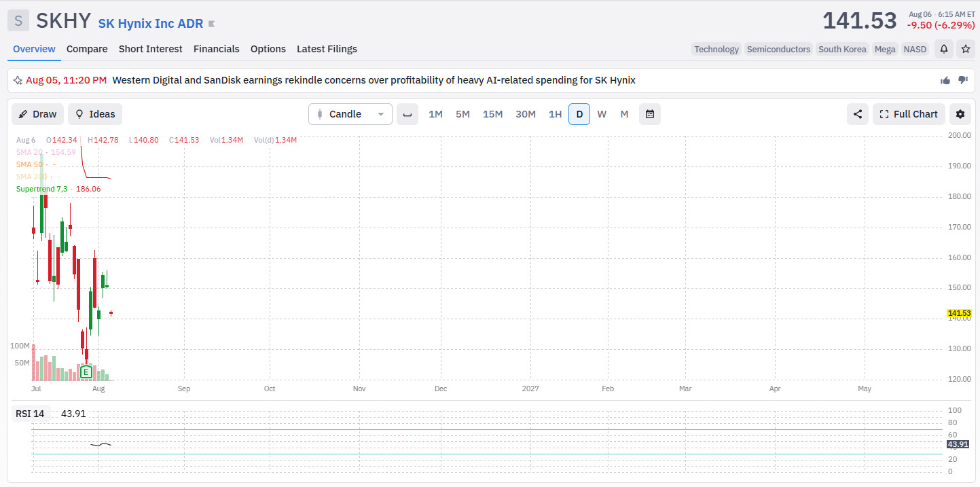Click the SMA 50 indicator label

tap(29, 164)
